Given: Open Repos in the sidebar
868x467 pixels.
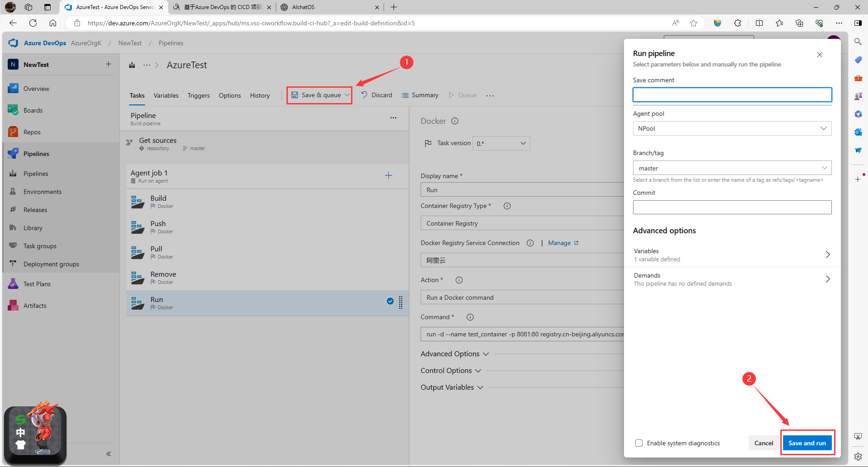Looking at the screenshot, I should (x=32, y=132).
